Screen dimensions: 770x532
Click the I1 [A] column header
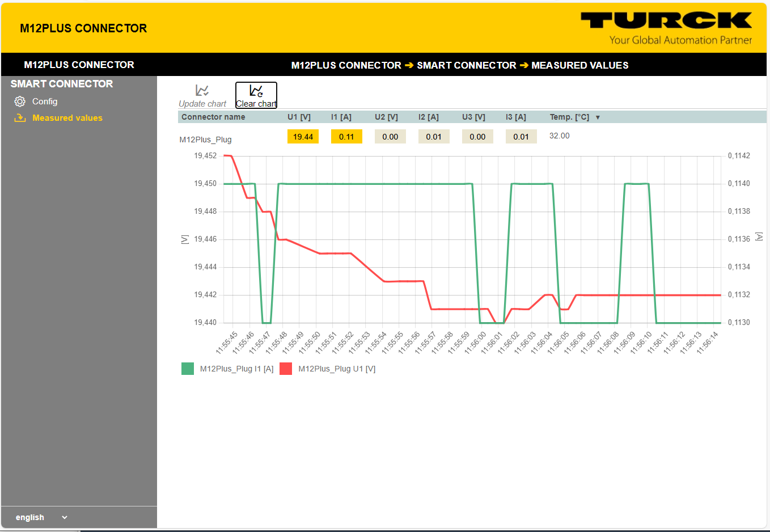341,117
